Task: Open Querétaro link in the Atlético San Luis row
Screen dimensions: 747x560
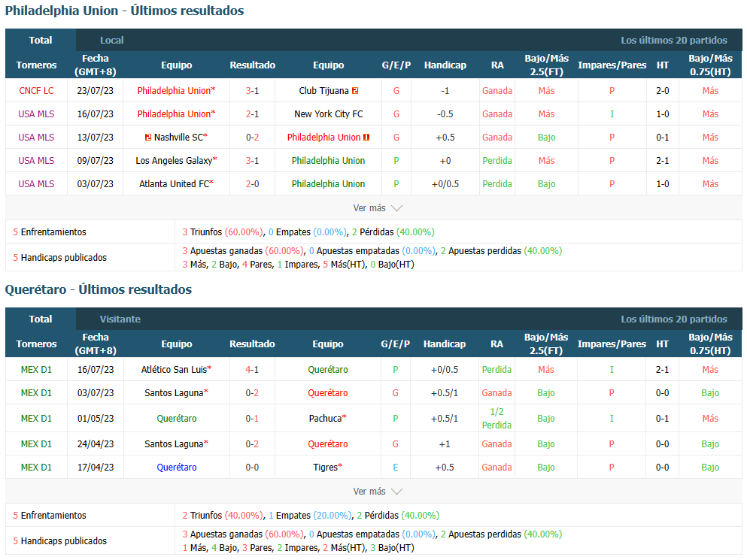Action: pyautogui.click(x=328, y=370)
